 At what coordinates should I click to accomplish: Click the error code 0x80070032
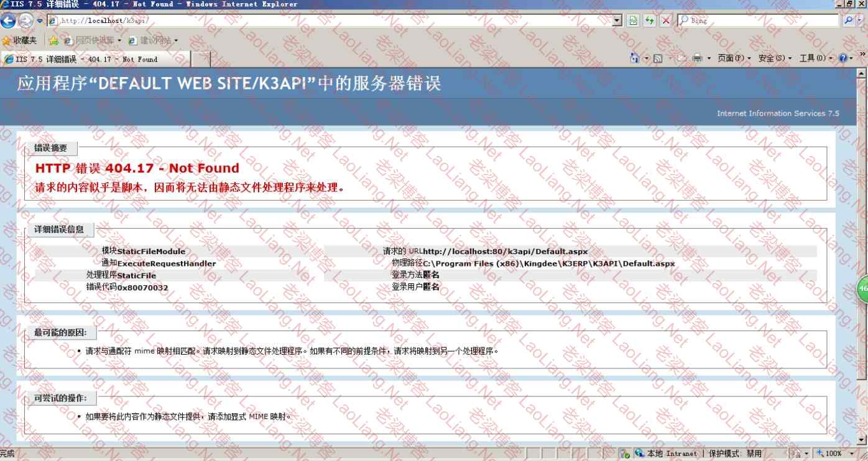click(x=142, y=288)
